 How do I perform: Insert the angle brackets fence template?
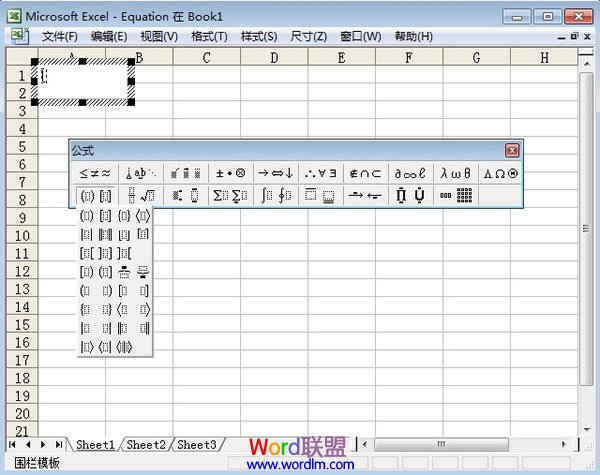click(143, 216)
